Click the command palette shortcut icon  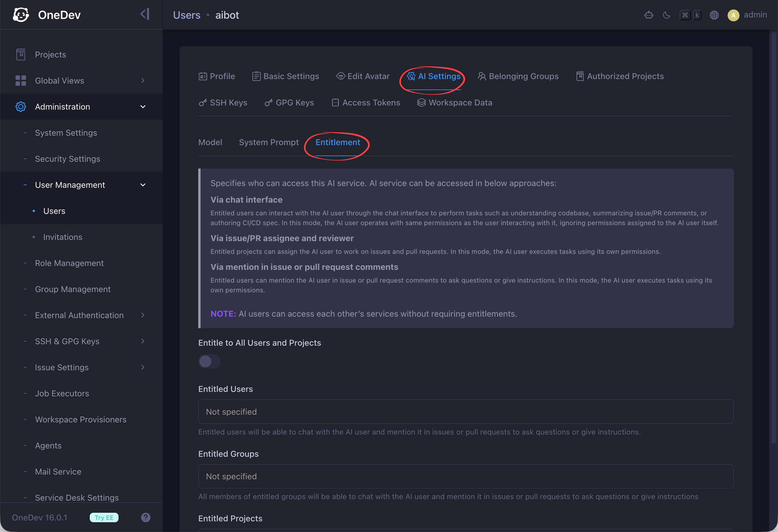690,15
